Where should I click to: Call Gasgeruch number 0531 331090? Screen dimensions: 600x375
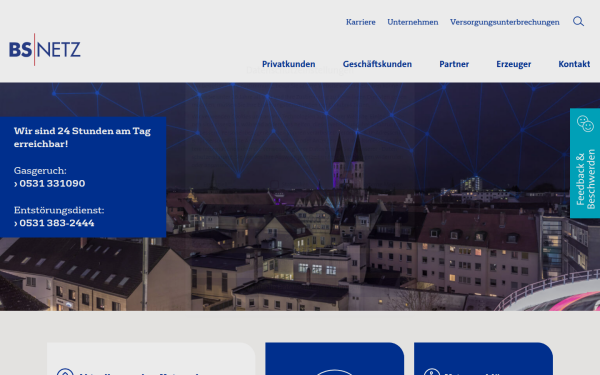click(50, 184)
